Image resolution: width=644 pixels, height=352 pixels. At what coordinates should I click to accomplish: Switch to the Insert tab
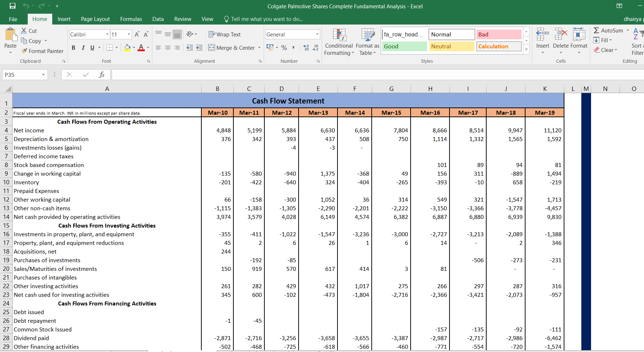coord(64,19)
